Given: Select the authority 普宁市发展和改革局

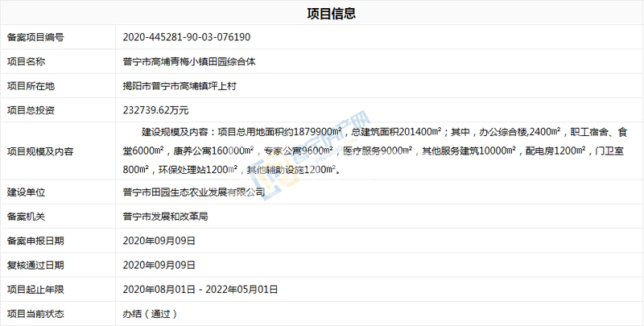Looking at the screenshot, I should coord(163,216).
